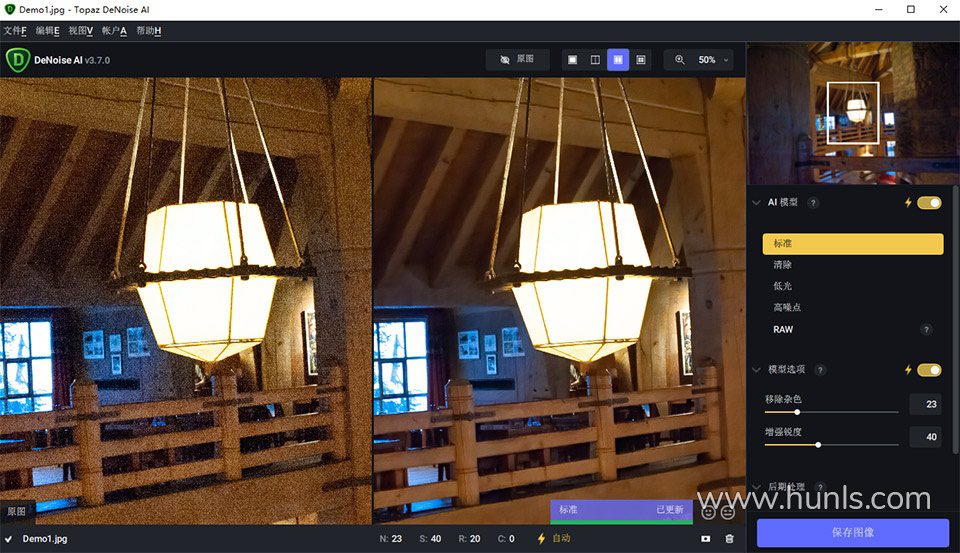Click the processed preview image on right
The height and width of the screenshot is (553, 960).
(x=559, y=300)
